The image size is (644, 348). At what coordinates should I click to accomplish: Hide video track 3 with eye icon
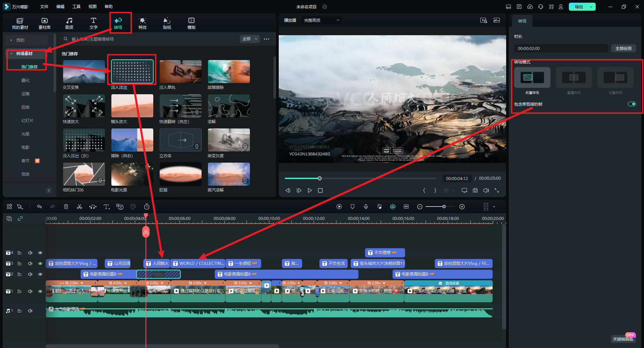tap(40, 264)
